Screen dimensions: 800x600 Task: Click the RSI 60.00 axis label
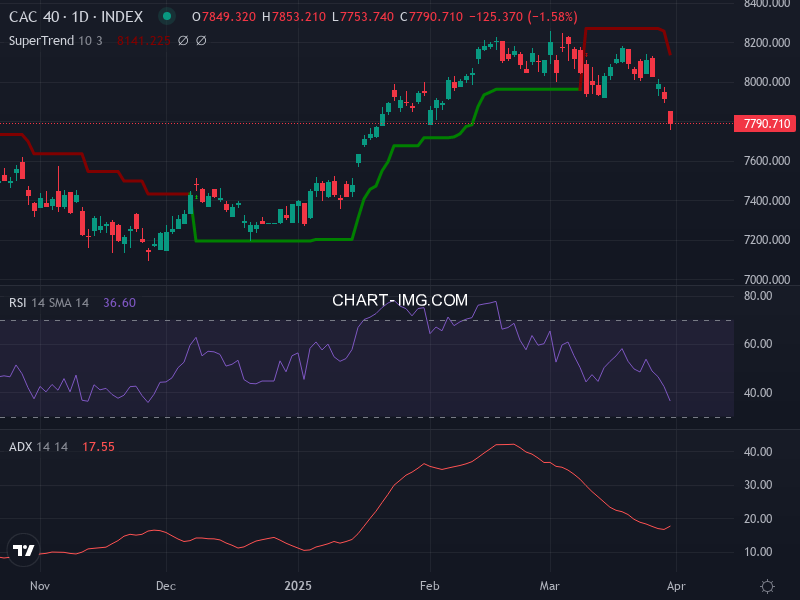point(758,344)
